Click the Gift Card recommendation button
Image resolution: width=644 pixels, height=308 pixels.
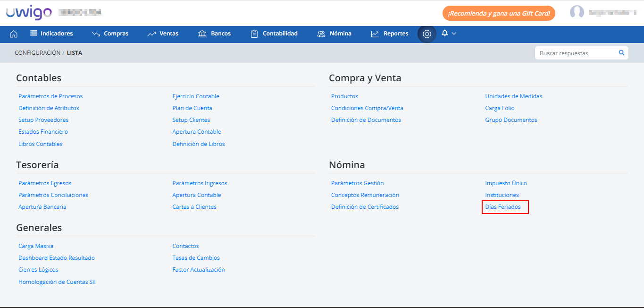(498, 13)
